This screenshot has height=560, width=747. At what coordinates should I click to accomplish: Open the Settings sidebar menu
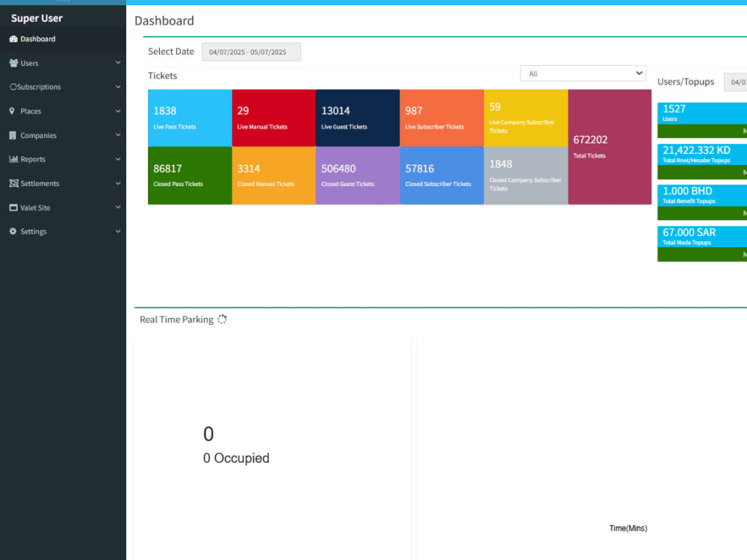click(63, 231)
